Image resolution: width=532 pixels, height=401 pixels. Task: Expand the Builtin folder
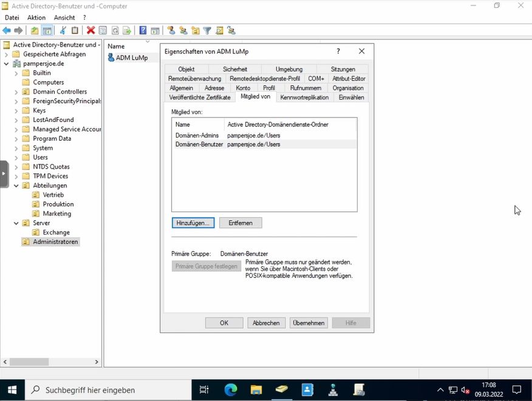pyautogui.click(x=16, y=73)
